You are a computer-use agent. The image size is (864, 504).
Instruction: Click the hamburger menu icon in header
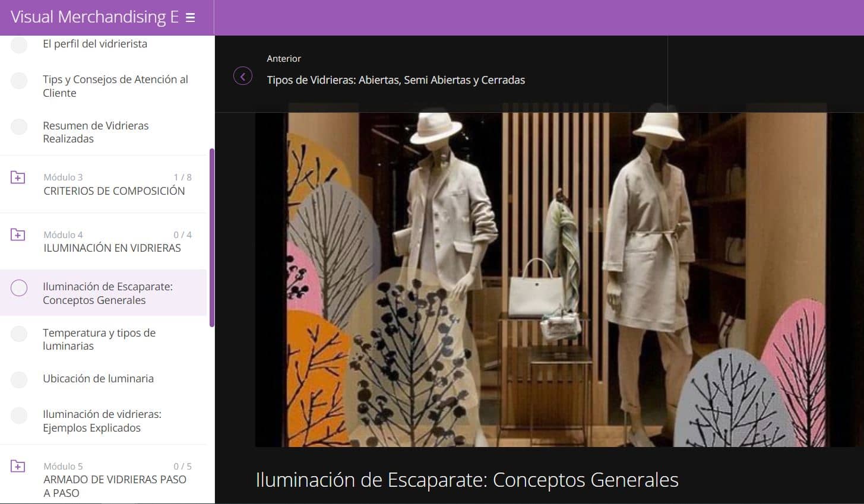[x=190, y=18]
